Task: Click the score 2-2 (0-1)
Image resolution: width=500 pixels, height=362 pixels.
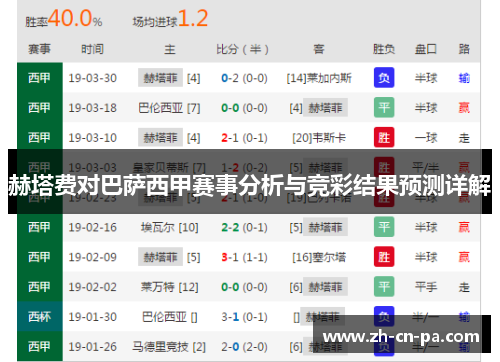Action: [x=244, y=227]
